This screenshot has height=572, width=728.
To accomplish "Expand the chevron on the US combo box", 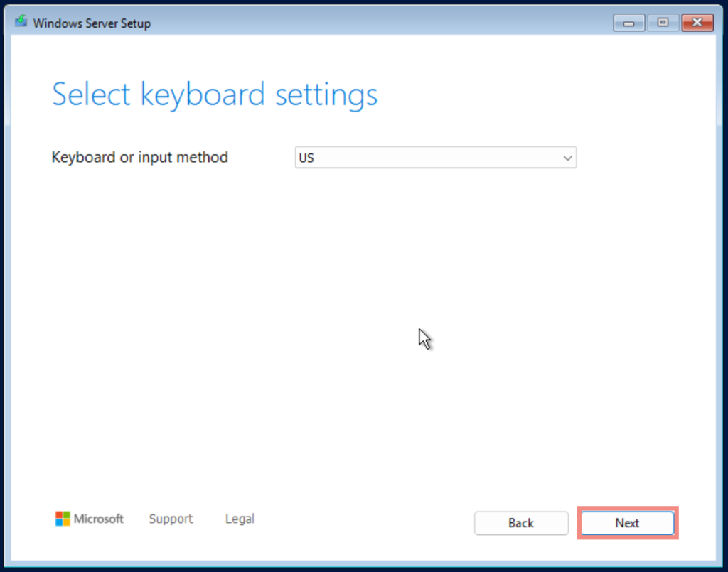I will click(x=567, y=157).
